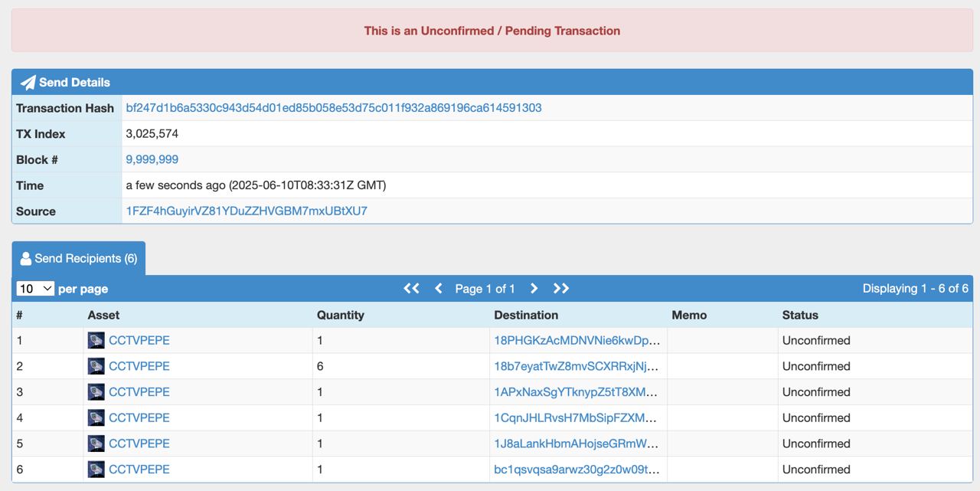980x491 pixels.
Task: Open destination address starting 18PHGKzAcMDNV
Action: [x=577, y=340]
